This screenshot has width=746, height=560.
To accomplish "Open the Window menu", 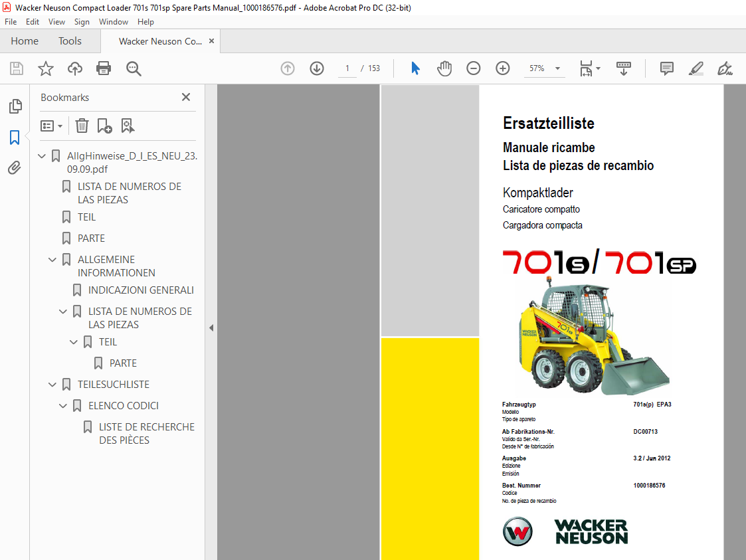I will click(113, 22).
